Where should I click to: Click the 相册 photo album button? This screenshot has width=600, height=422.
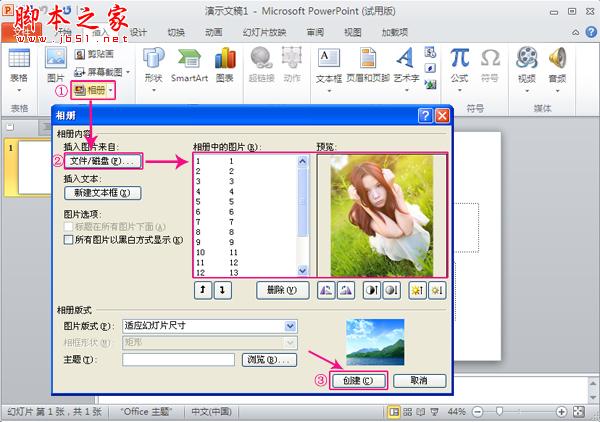(x=90, y=90)
